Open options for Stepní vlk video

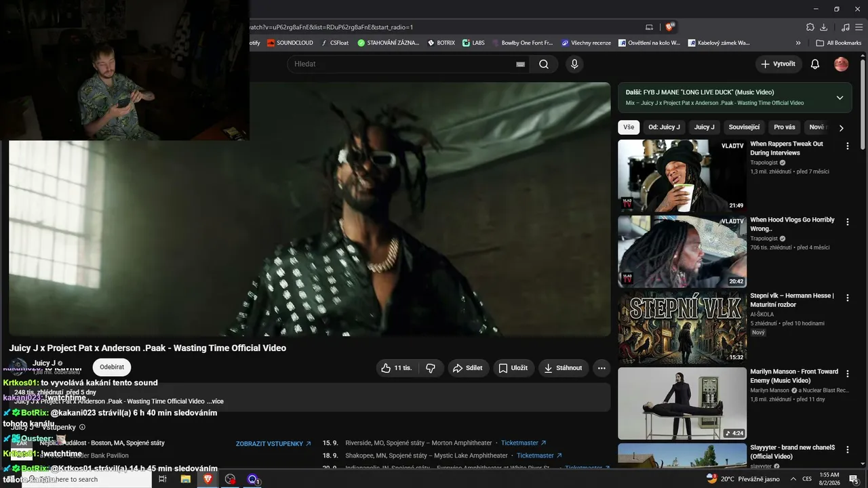(x=847, y=298)
